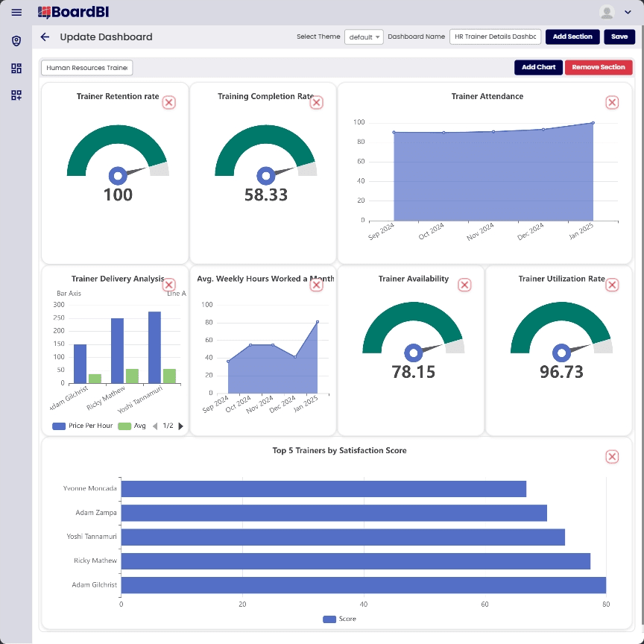This screenshot has height=644, width=644.
Task: Expand the account chevron next to the avatar
Action: pos(628,12)
